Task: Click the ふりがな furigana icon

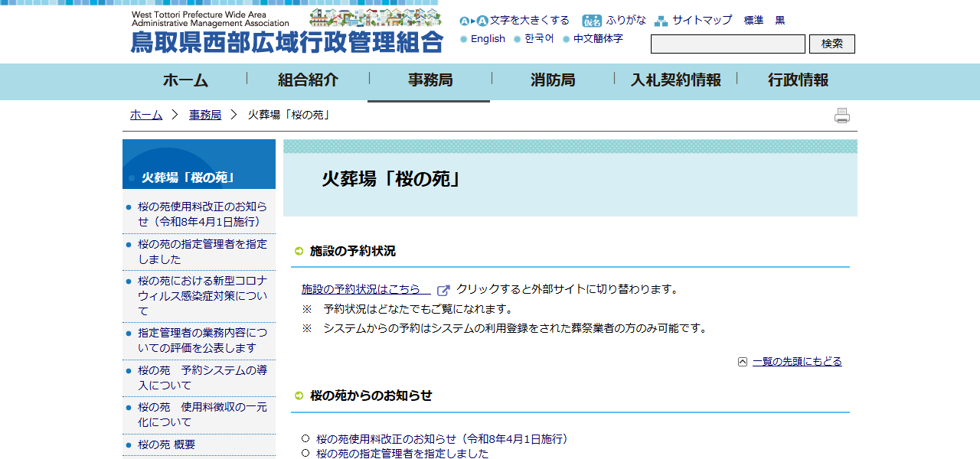Action: [x=592, y=21]
